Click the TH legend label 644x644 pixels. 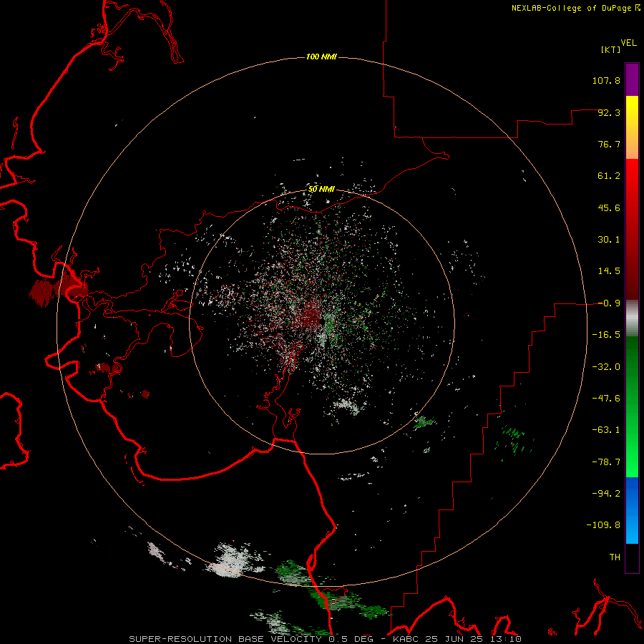[615, 557]
